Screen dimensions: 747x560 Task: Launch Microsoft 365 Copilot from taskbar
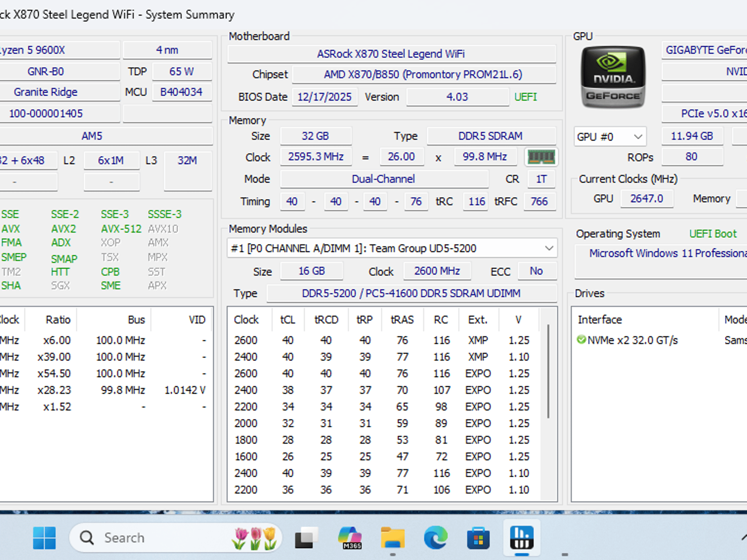coord(350,538)
